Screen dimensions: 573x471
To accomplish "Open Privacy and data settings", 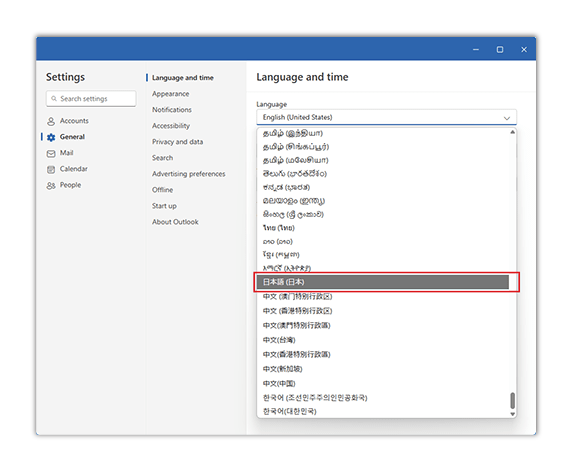I will click(178, 142).
